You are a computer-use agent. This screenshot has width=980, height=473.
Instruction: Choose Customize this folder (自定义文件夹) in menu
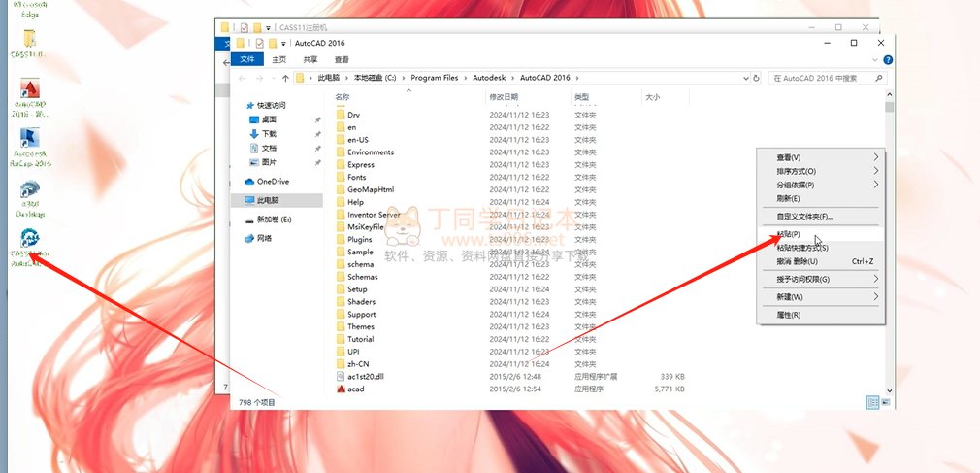821,217
